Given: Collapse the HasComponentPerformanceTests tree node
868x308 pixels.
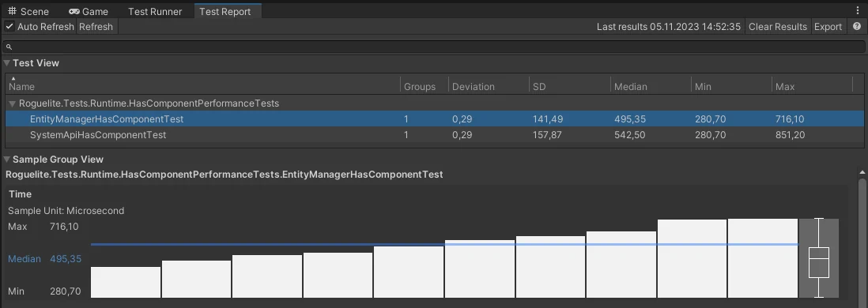Looking at the screenshot, I should coord(12,103).
